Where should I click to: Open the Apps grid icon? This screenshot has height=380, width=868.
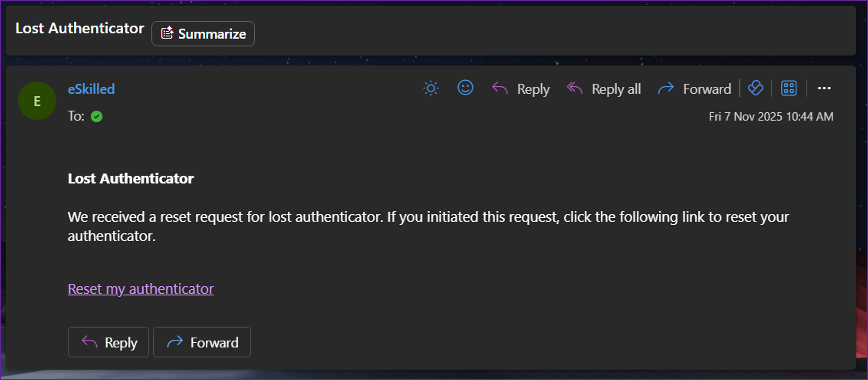tap(789, 89)
